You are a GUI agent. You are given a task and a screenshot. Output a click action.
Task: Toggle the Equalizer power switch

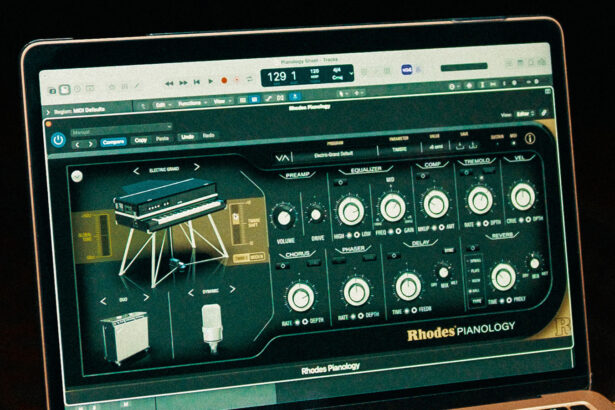(x=340, y=182)
